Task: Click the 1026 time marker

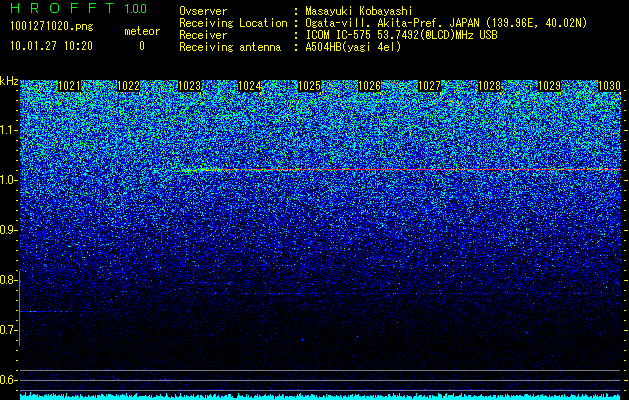Action: 369,86
